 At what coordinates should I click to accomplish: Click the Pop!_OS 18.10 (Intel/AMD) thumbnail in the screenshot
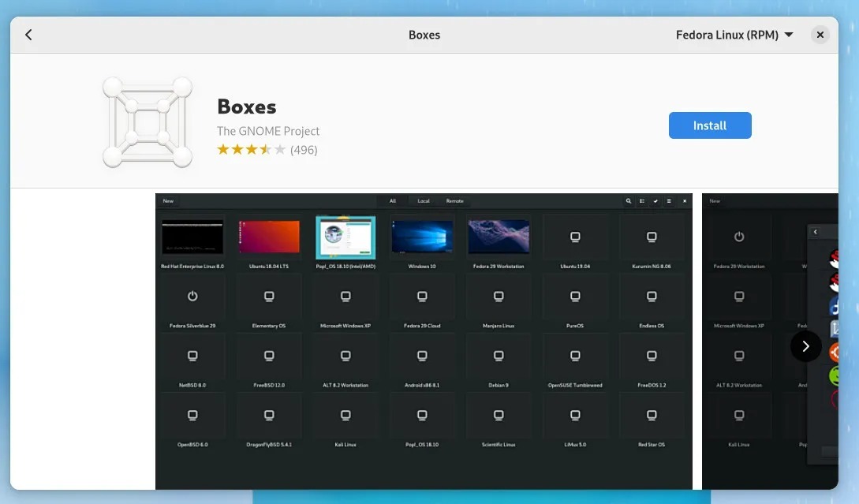pyautogui.click(x=345, y=237)
